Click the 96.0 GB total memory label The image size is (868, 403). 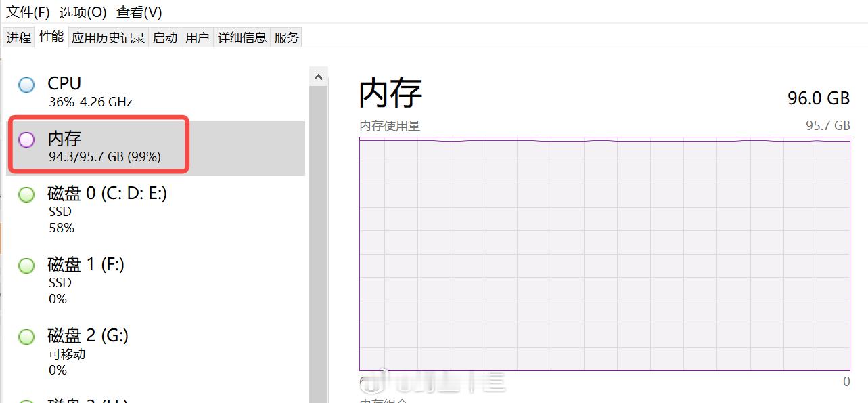click(818, 98)
